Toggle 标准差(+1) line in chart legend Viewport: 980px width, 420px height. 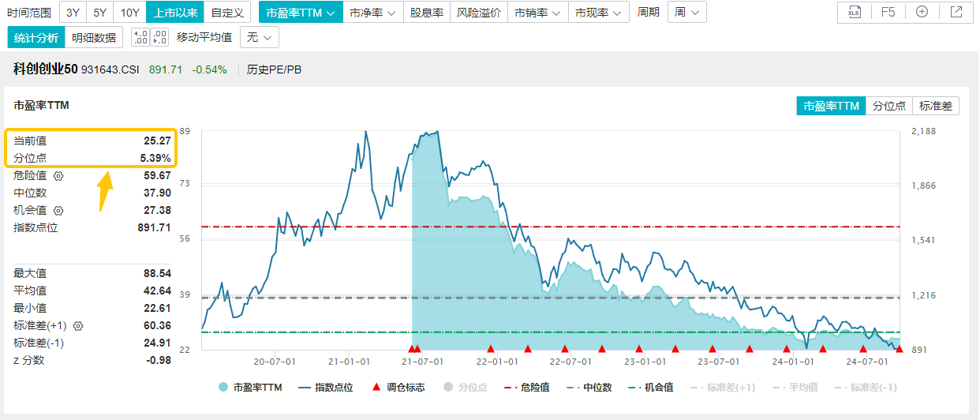pos(723,388)
